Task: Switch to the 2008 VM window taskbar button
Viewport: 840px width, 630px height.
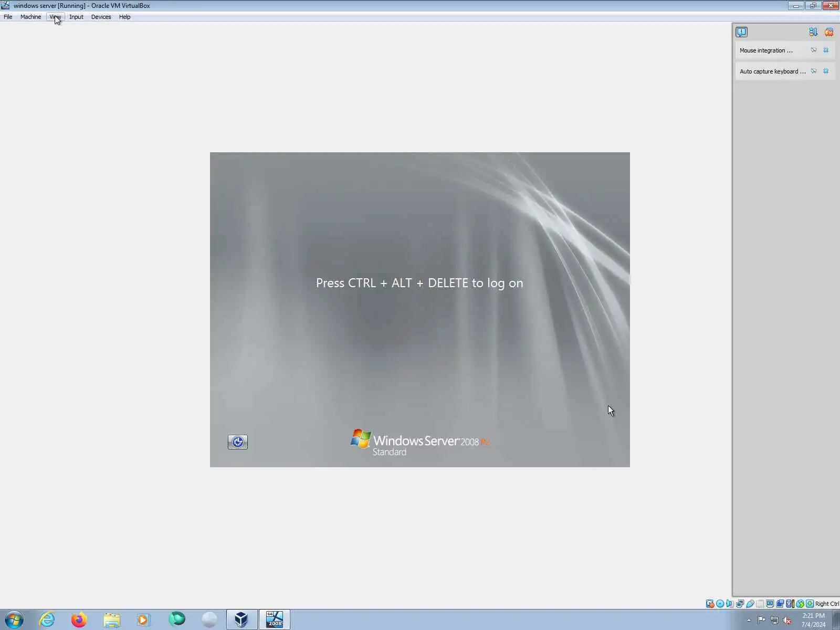Action: [274, 619]
